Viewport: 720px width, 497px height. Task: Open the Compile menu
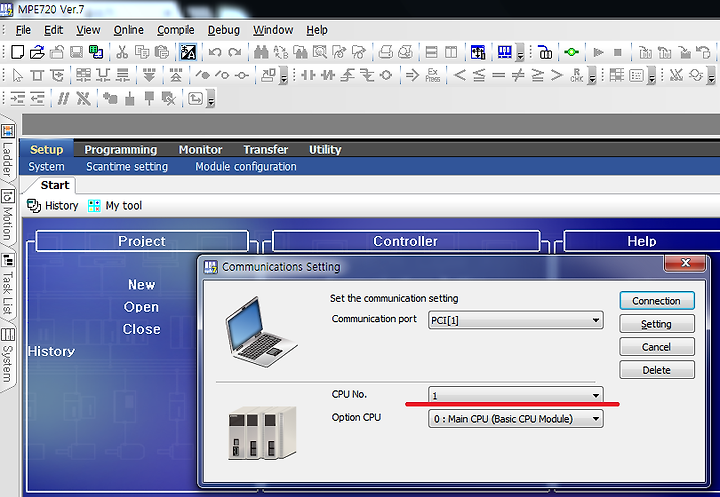(176, 30)
